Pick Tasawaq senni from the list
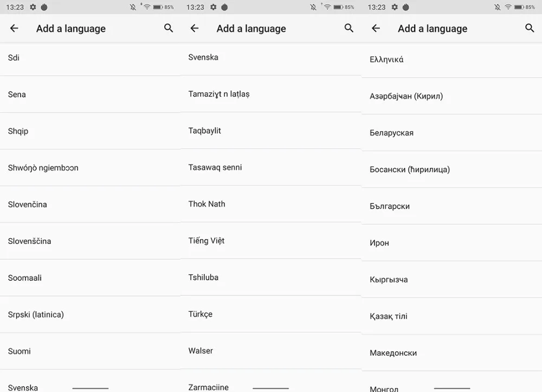The width and height of the screenshot is (542, 392). click(270, 167)
